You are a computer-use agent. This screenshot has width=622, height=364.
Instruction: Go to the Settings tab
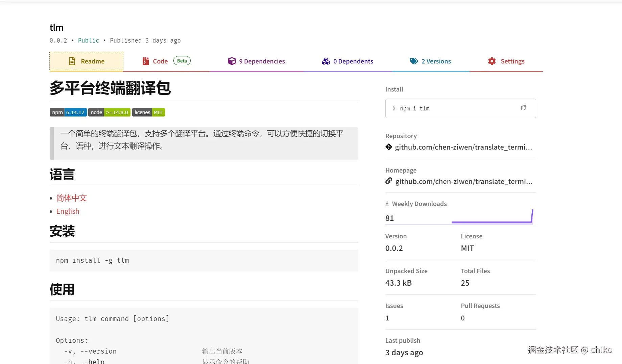coord(506,61)
